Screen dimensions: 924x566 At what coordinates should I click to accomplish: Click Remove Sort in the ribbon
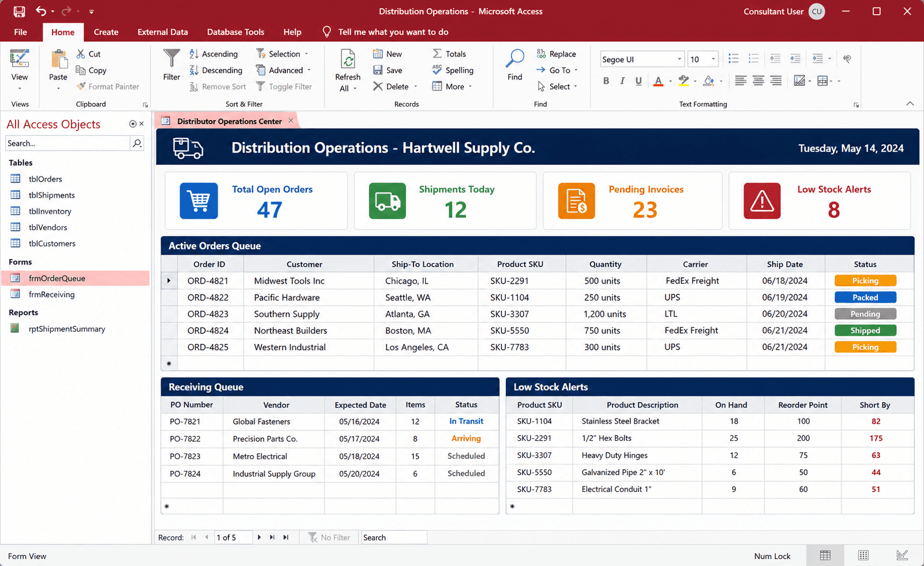217,87
